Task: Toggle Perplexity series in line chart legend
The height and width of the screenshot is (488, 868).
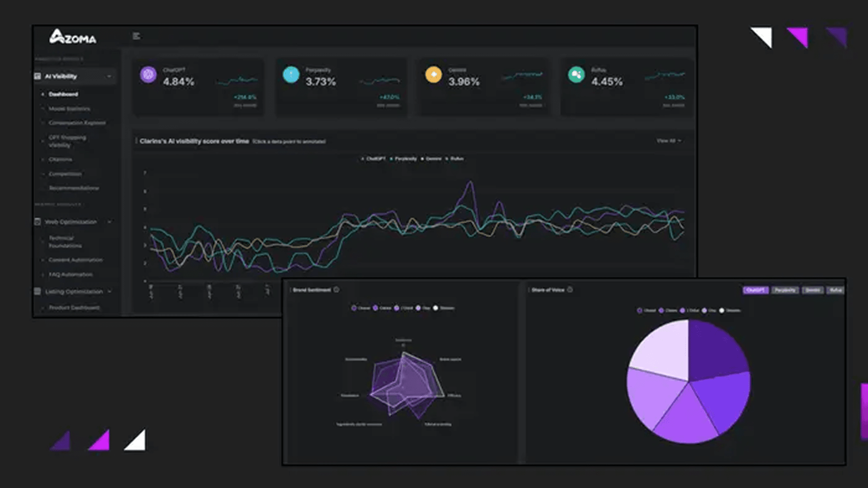Action: (403, 159)
